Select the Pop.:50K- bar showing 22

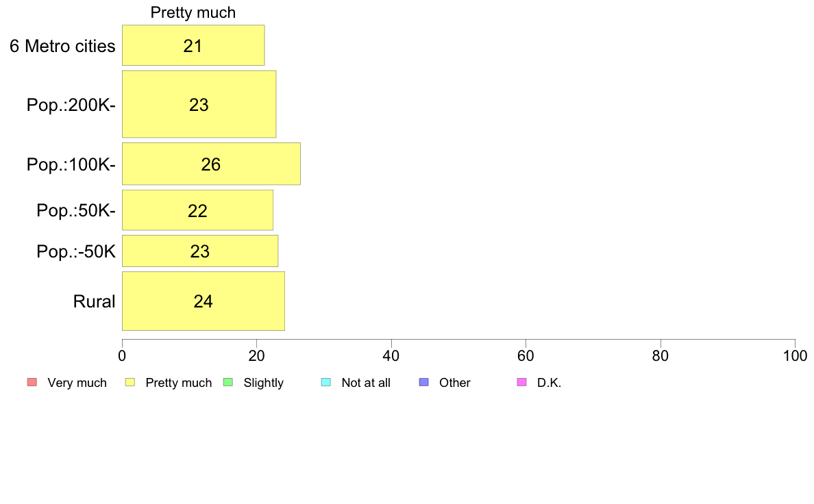[197, 210]
